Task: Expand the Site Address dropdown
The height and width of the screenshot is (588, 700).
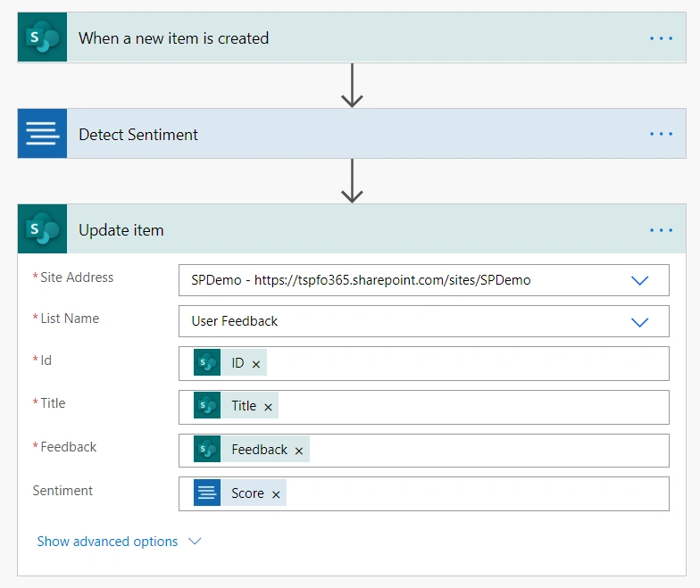Action: [639, 280]
